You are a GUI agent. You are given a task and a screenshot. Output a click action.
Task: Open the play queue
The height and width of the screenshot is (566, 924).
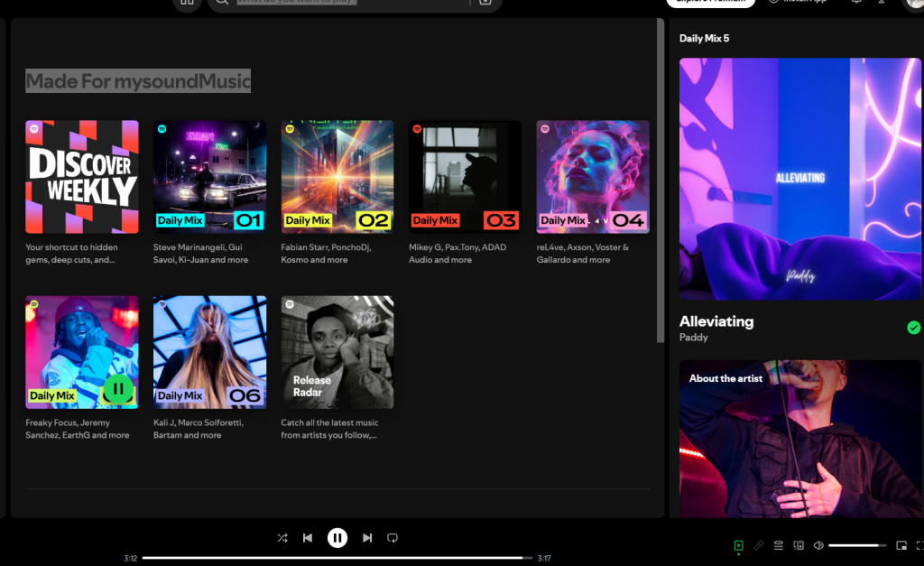(x=779, y=545)
